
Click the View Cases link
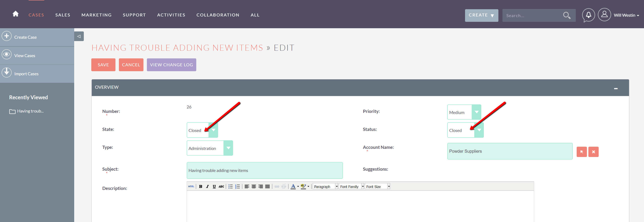click(x=25, y=56)
